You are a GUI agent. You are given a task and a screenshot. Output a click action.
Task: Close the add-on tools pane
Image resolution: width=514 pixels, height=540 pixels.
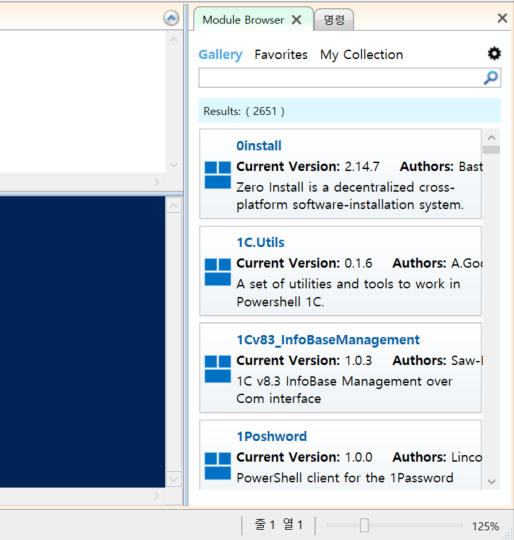pos(502,18)
